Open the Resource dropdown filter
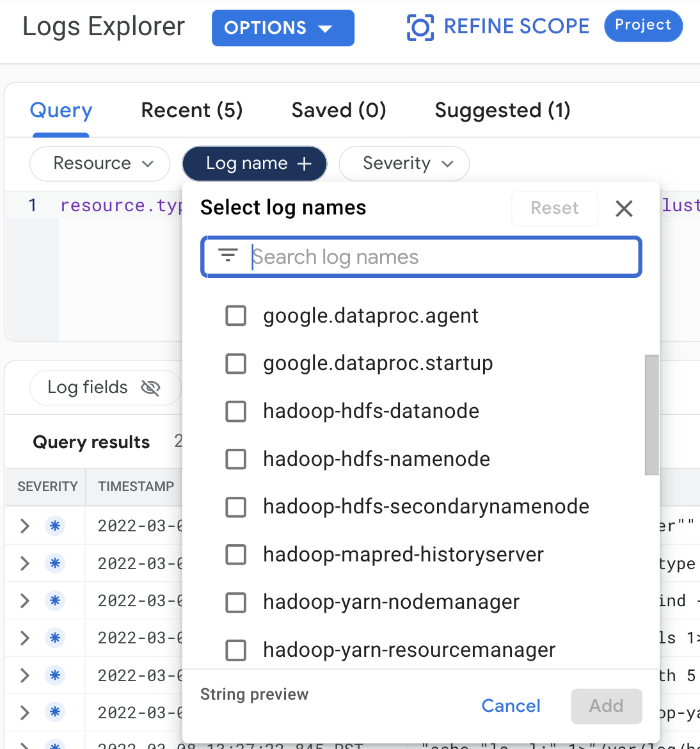Viewport: 700px width, 749px height. pyautogui.click(x=100, y=164)
